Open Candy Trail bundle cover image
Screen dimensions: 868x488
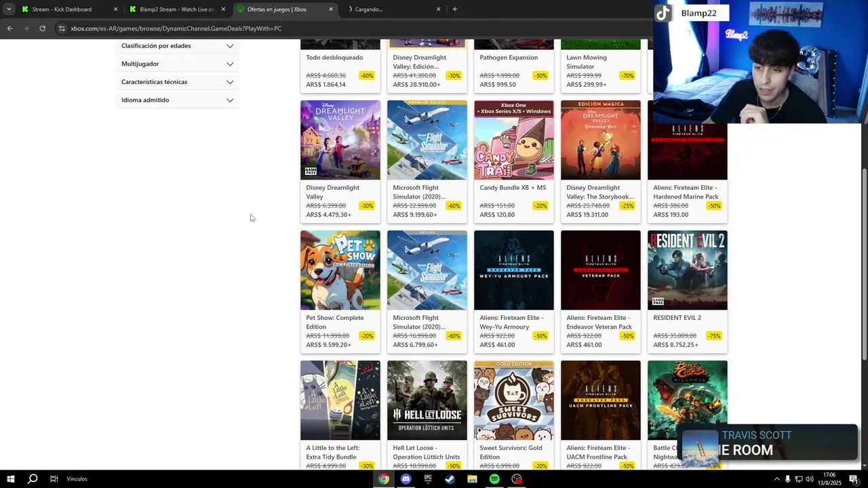[514, 140]
